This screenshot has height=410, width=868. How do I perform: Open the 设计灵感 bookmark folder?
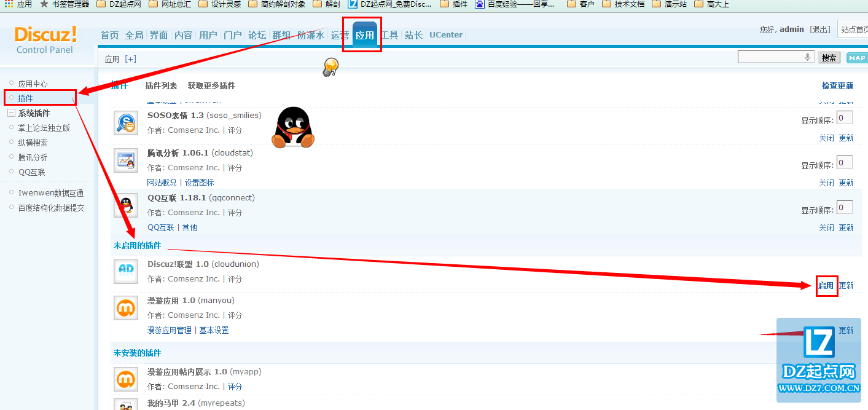220,4
